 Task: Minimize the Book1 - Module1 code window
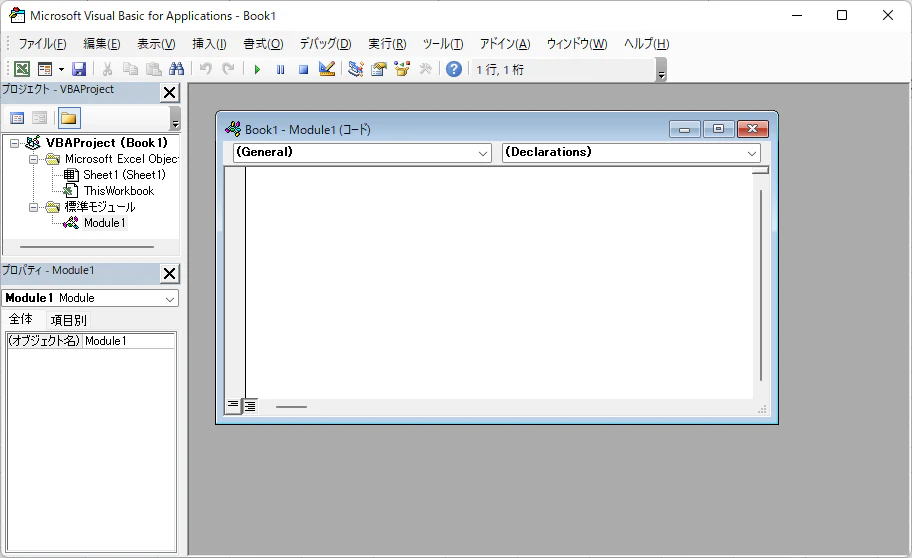[x=685, y=129]
